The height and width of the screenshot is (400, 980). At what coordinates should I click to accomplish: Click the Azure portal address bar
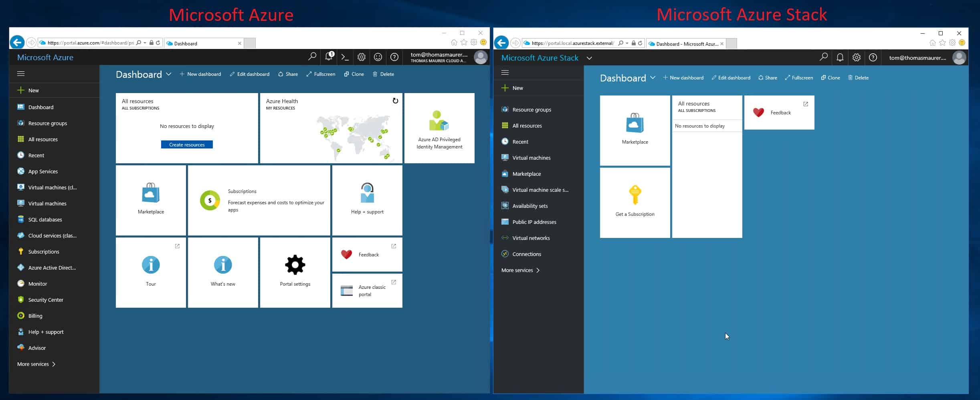[91, 43]
